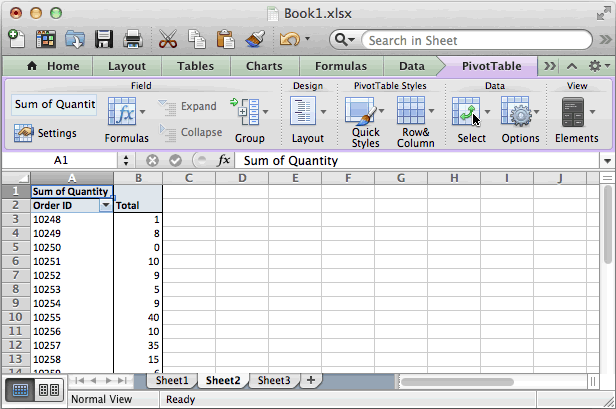The image size is (616, 409).
Task: Paste from clipboard icon
Action: click(x=226, y=39)
